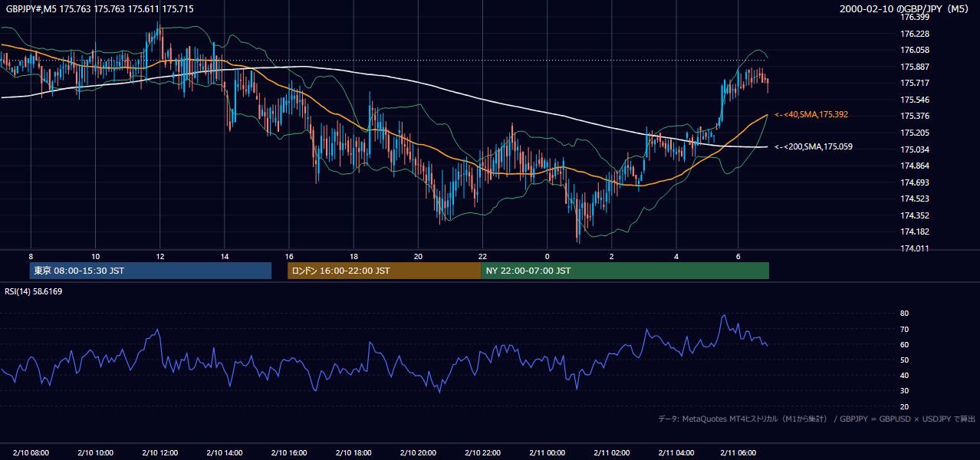The width and height of the screenshot is (980, 460).
Task: Click the 175.546 price axis value
Action: (915, 100)
